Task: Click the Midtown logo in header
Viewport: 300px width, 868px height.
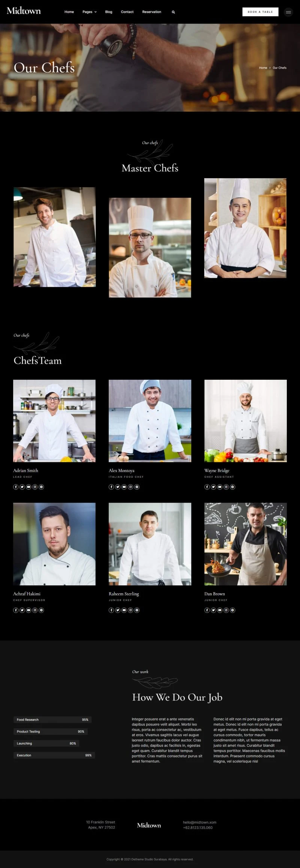Action: (24, 11)
